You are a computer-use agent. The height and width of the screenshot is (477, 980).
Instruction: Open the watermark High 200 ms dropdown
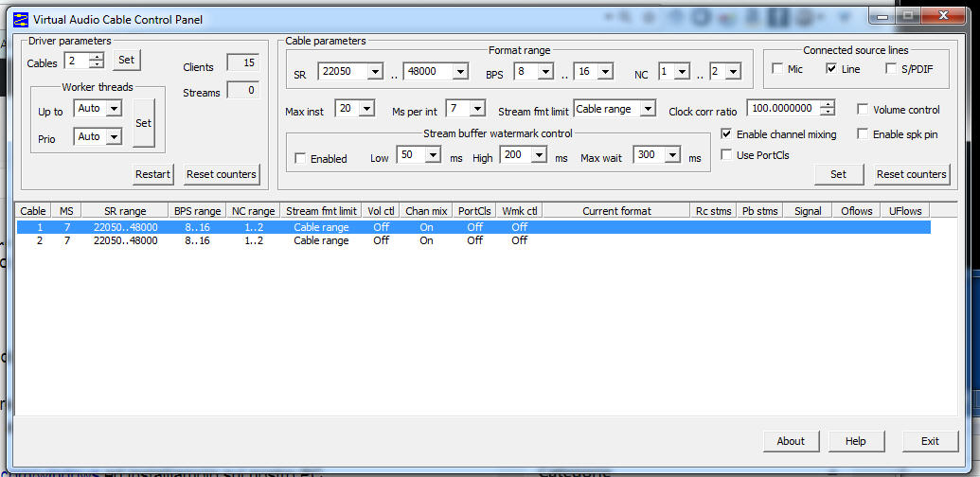pyautogui.click(x=539, y=154)
